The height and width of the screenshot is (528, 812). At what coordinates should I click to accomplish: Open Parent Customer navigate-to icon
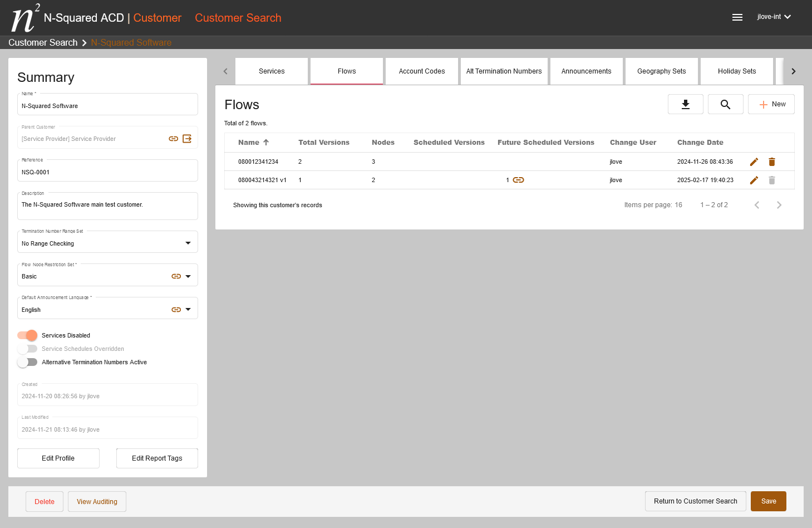[187, 139]
